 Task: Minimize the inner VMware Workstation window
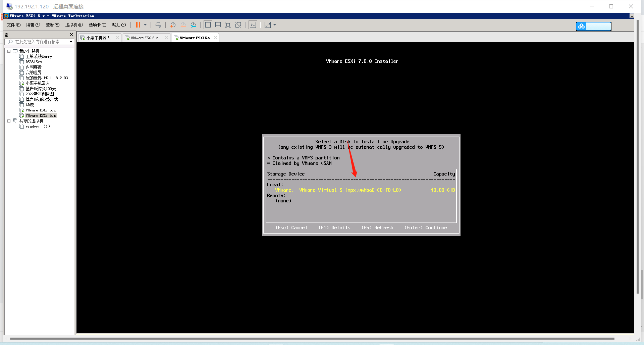632,16
